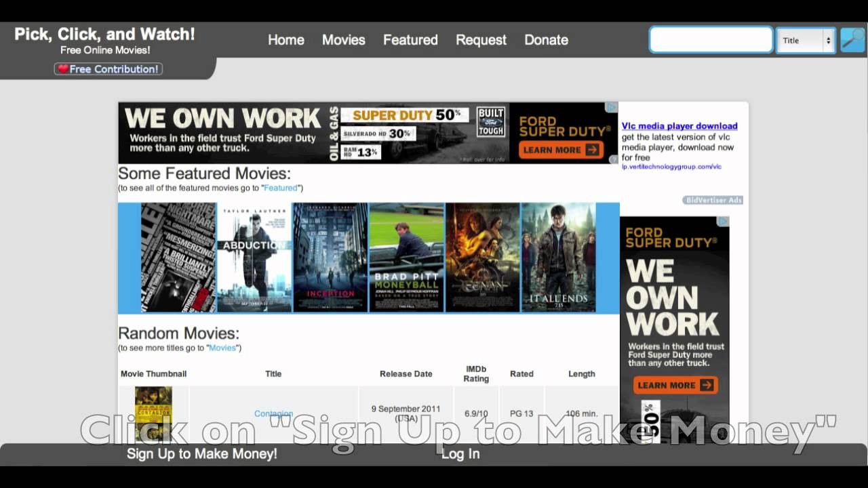Click the Rated column header
This screenshot has width=868, height=488.
(x=521, y=373)
